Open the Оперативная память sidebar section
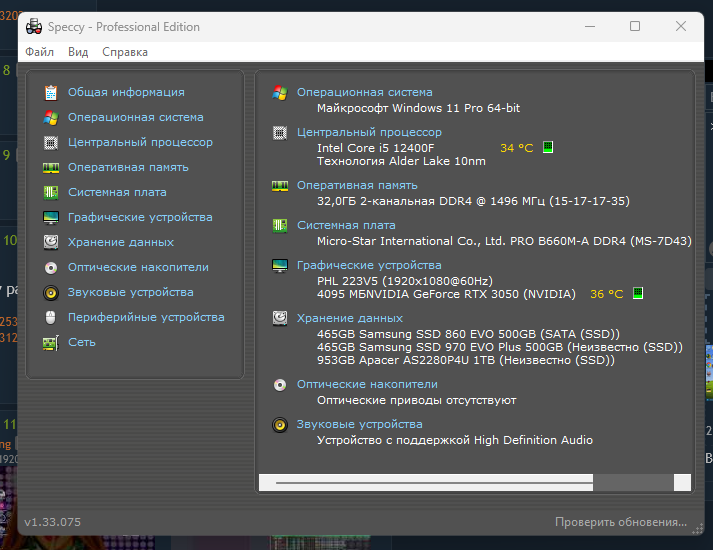This screenshot has height=550, width=713. (128, 167)
